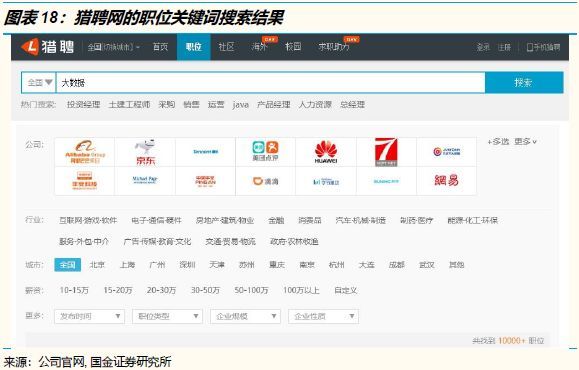Filter by industry 金融

(276, 220)
